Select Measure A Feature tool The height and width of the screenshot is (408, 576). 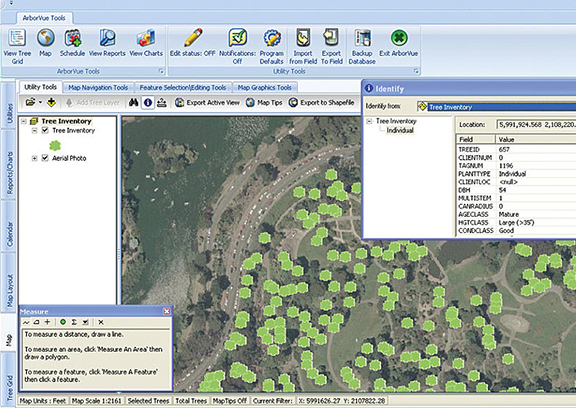tap(47, 322)
